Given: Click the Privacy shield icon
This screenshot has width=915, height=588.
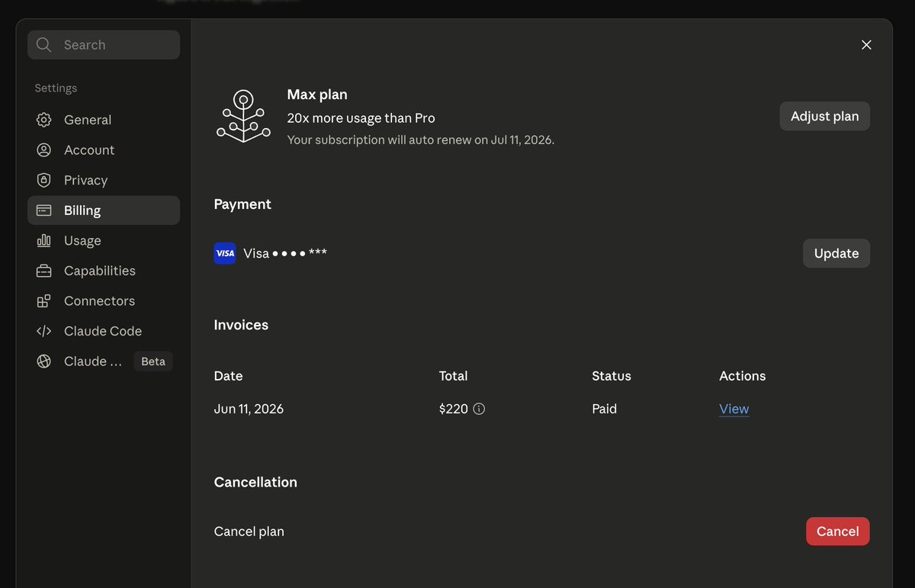Looking at the screenshot, I should coord(44,180).
